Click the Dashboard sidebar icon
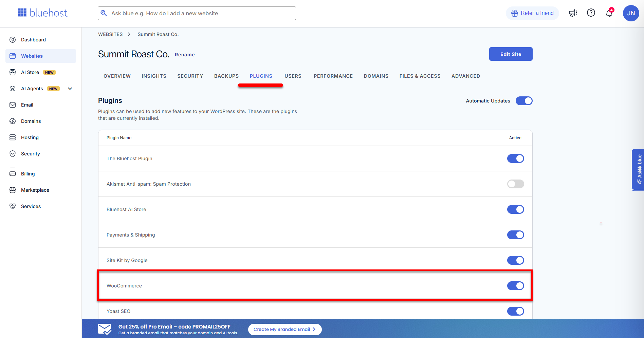This screenshot has height=338, width=644. pos(13,40)
